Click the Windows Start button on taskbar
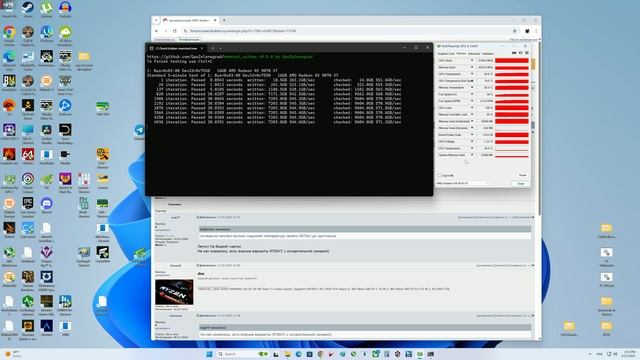 click(209, 354)
